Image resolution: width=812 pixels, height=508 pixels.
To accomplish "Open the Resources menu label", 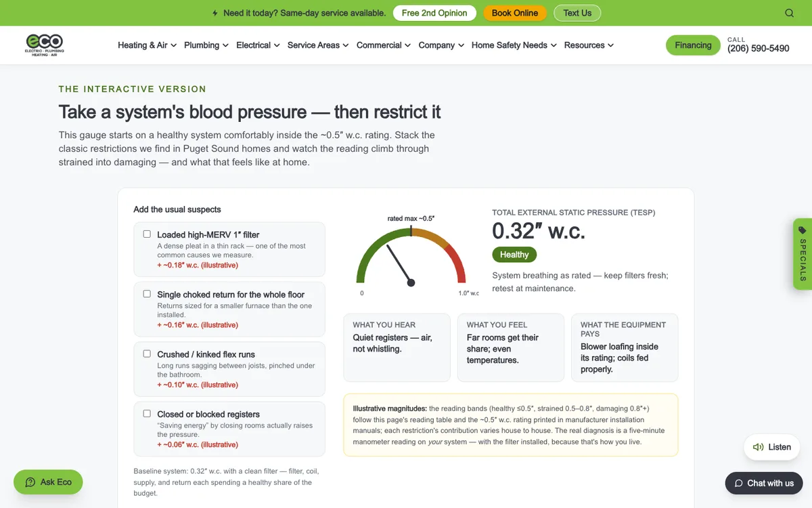I will (584, 45).
